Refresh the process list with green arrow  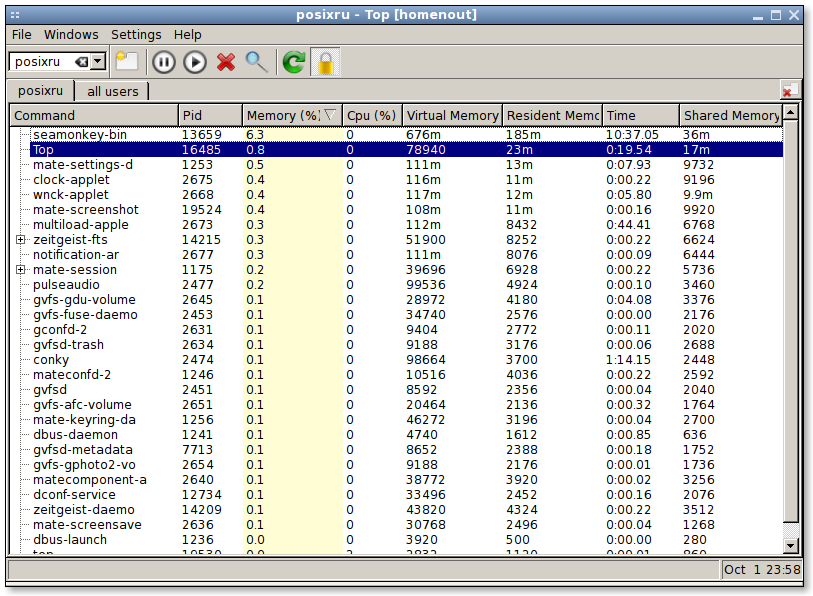293,62
